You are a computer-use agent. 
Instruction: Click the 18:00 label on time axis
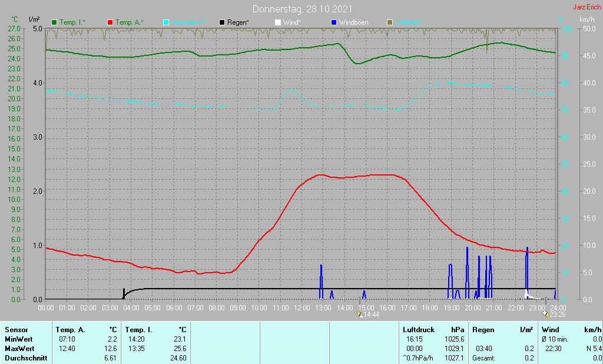(x=429, y=308)
